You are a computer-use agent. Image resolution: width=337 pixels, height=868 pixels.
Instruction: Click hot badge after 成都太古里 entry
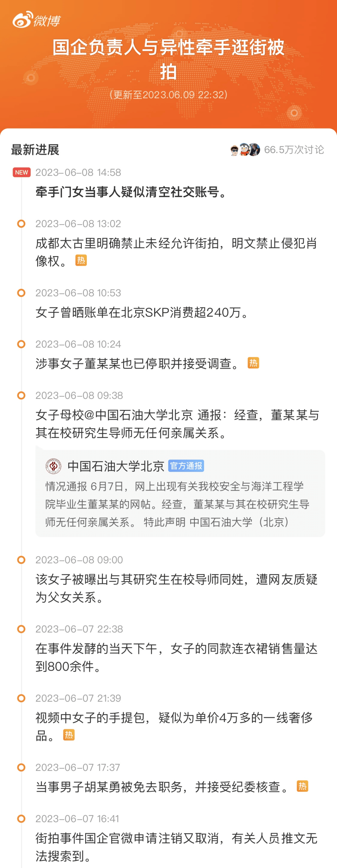pos(81,260)
